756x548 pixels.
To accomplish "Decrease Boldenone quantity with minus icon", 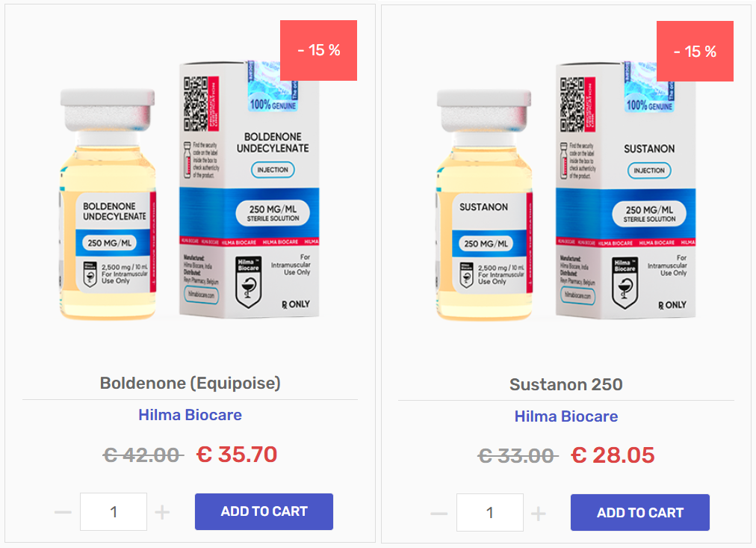I will 63,512.
